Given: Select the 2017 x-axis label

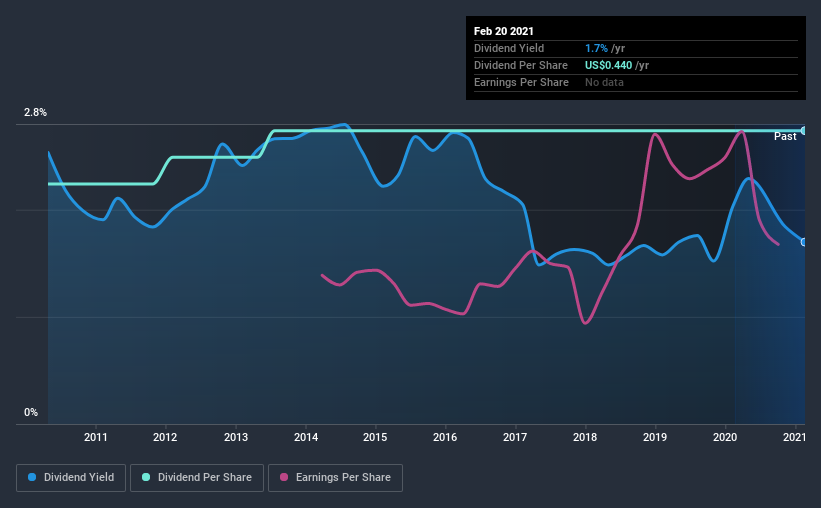Looking at the screenshot, I should tap(515, 437).
